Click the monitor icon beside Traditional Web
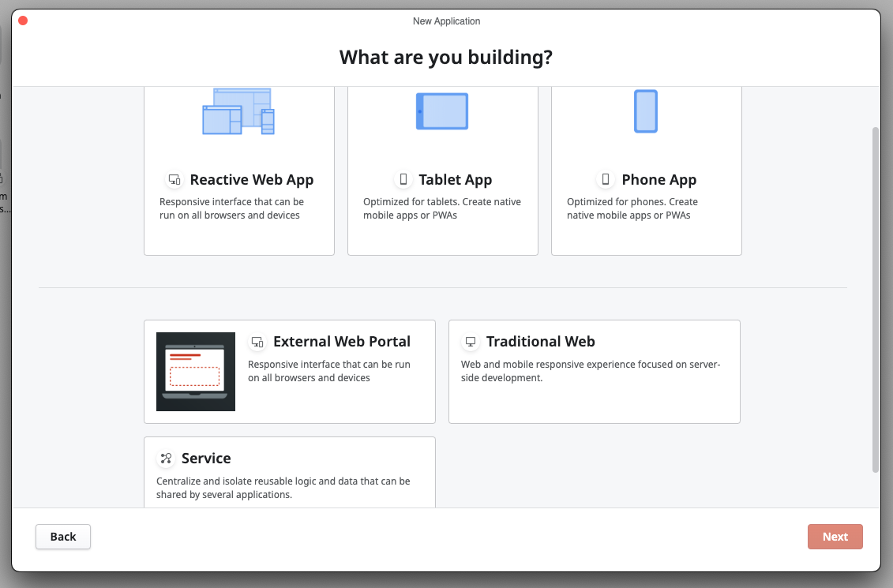 click(x=471, y=342)
